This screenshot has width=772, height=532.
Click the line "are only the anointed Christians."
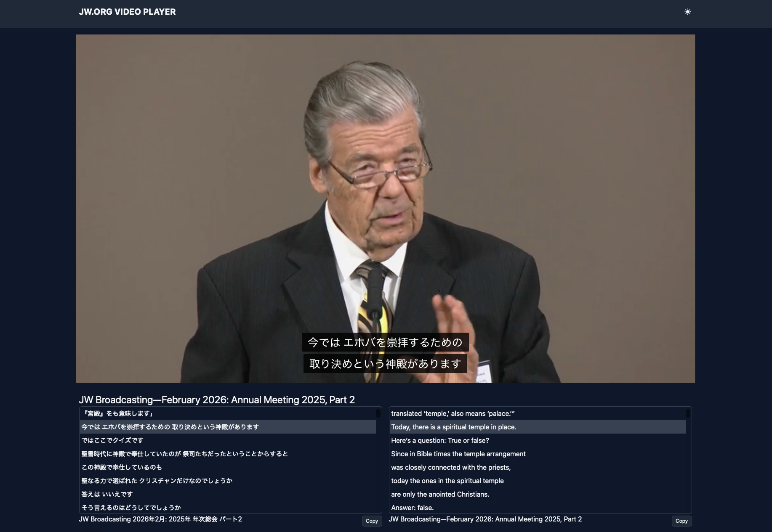pos(440,494)
